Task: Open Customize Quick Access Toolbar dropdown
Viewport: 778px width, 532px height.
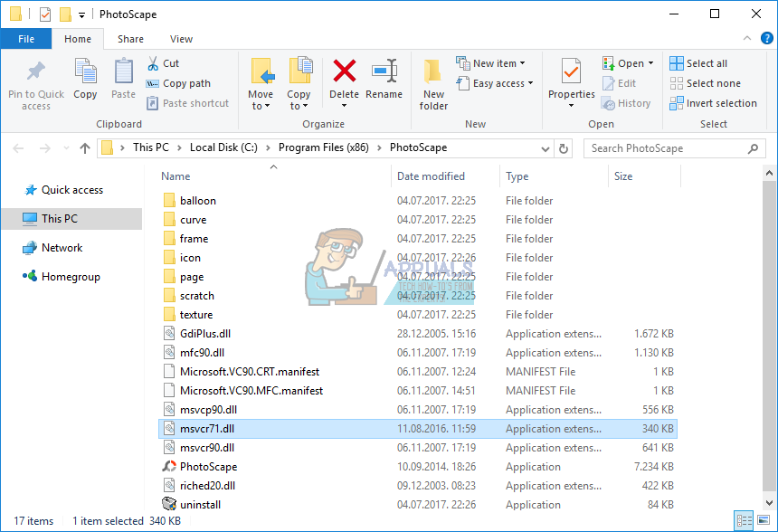Action: [x=81, y=15]
